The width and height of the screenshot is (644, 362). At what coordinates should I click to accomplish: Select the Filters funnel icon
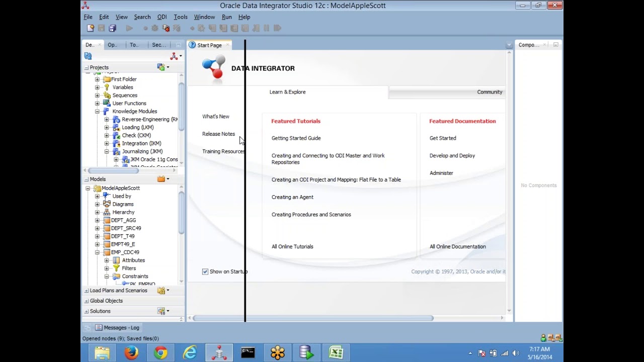coord(116,268)
